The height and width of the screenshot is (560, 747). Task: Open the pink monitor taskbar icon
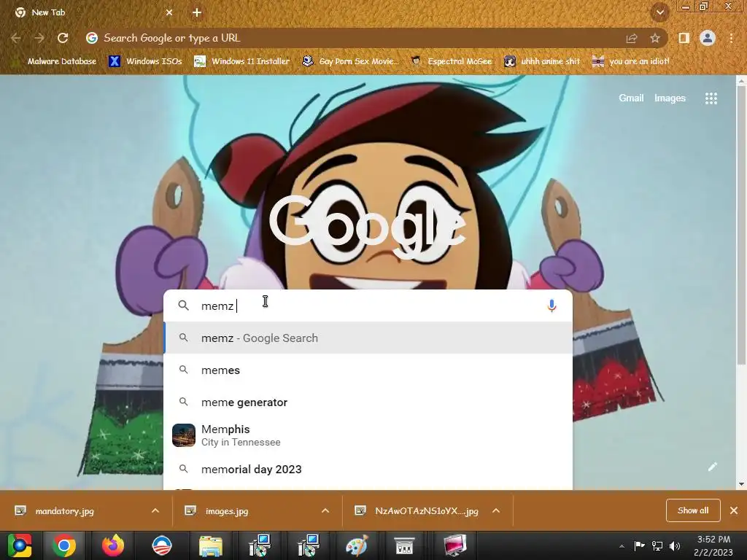coord(454,545)
